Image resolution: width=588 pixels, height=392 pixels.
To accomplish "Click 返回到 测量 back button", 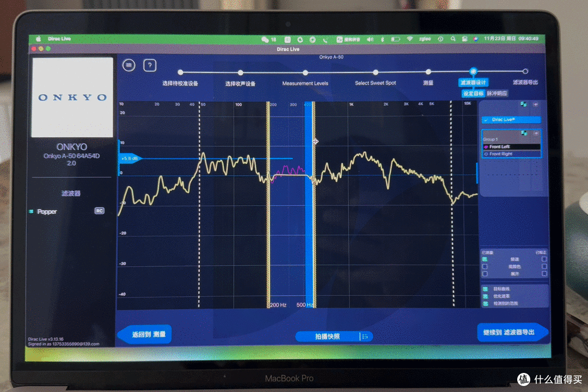I will pyautogui.click(x=145, y=334).
